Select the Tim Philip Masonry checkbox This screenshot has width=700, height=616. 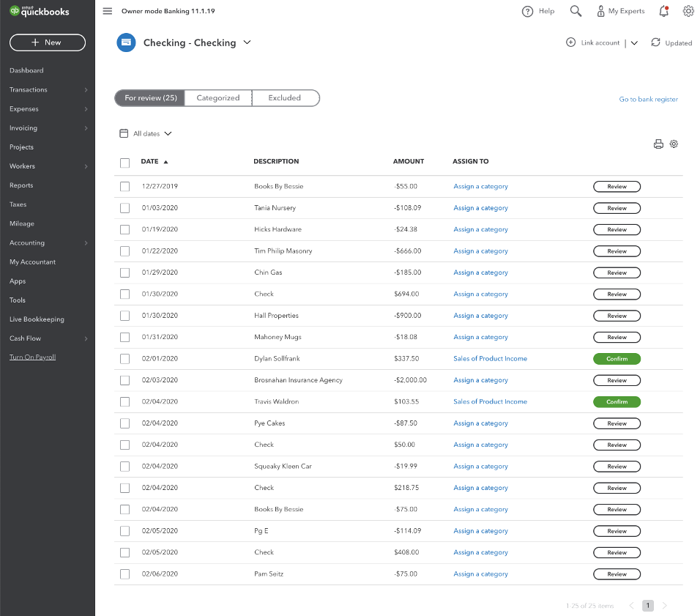[x=125, y=251]
